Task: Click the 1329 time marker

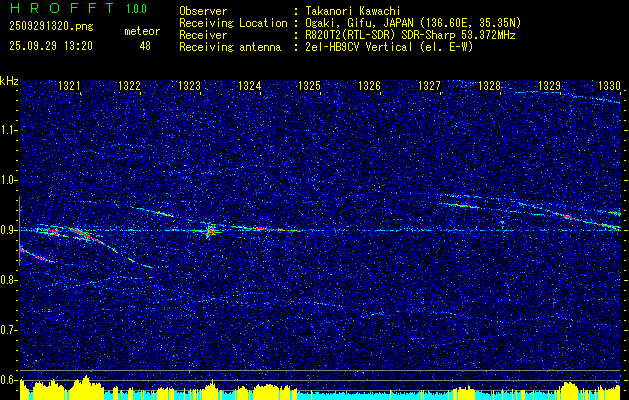Action: point(550,86)
